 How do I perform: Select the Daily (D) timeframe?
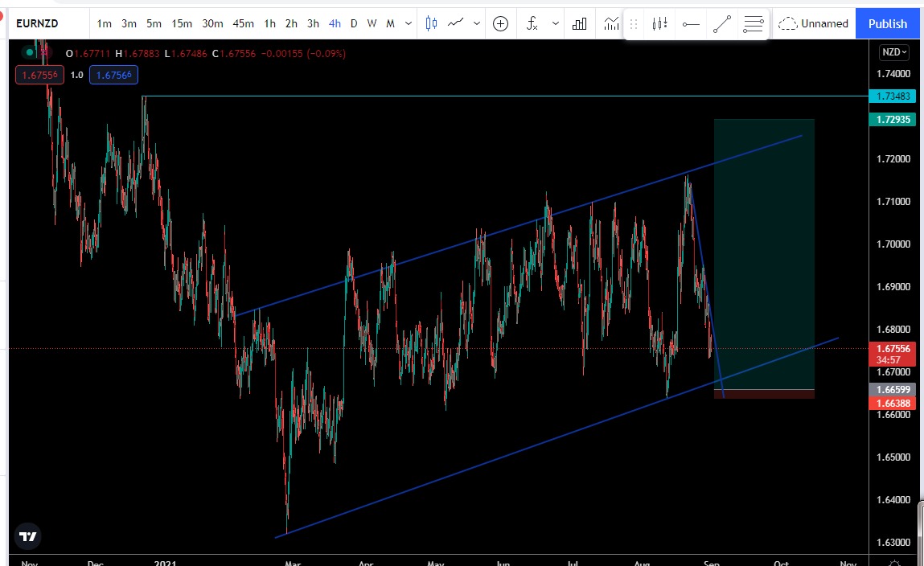pyautogui.click(x=354, y=23)
